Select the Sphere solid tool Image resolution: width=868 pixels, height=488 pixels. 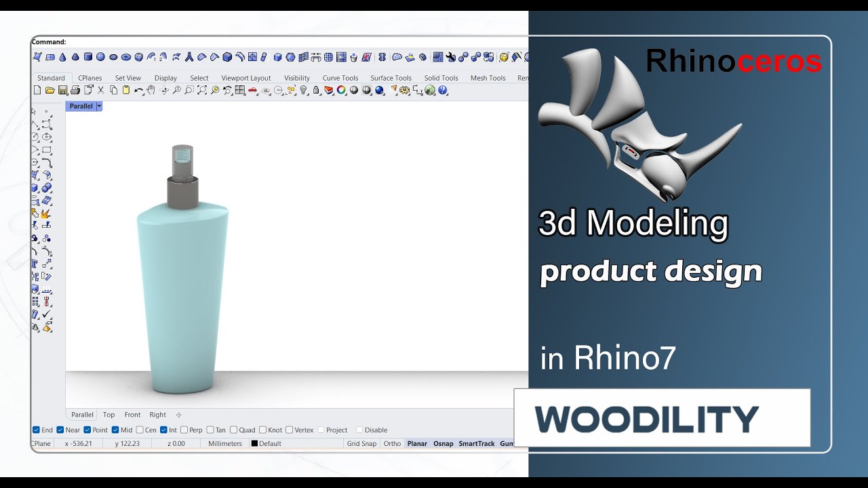(100, 57)
